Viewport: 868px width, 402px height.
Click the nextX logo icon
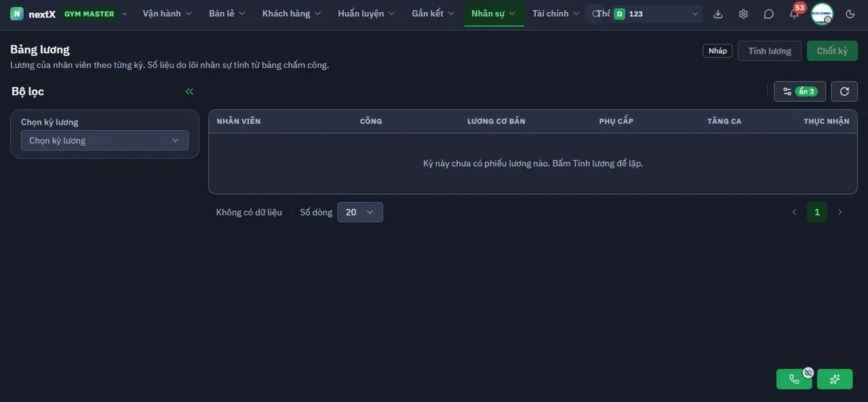(17, 14)
